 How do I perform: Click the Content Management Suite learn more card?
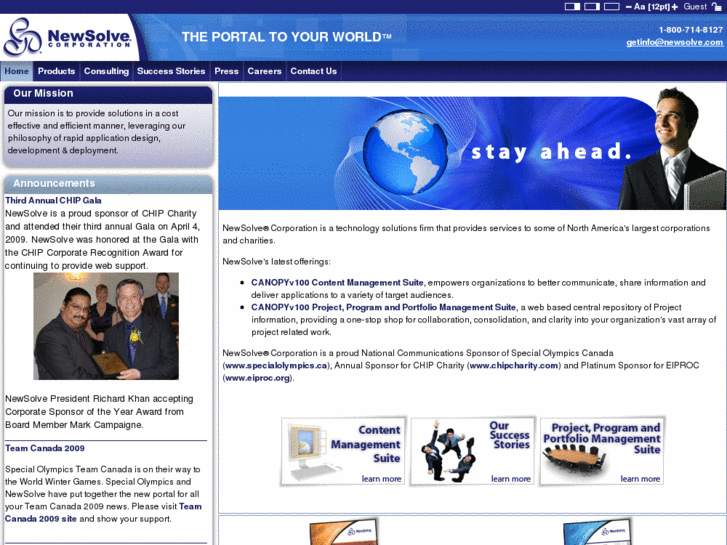point(343,451)
